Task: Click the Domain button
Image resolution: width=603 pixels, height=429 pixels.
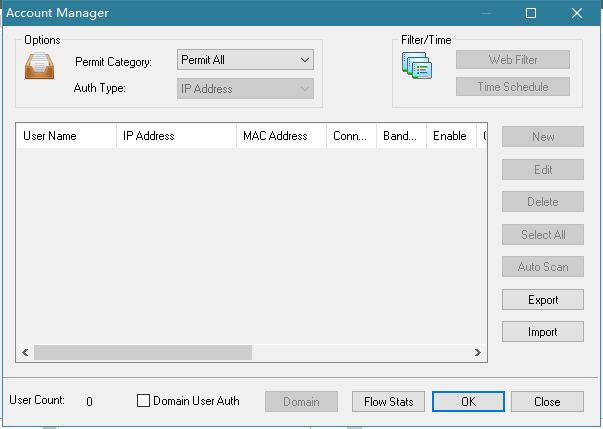Action: coord(301,402)
